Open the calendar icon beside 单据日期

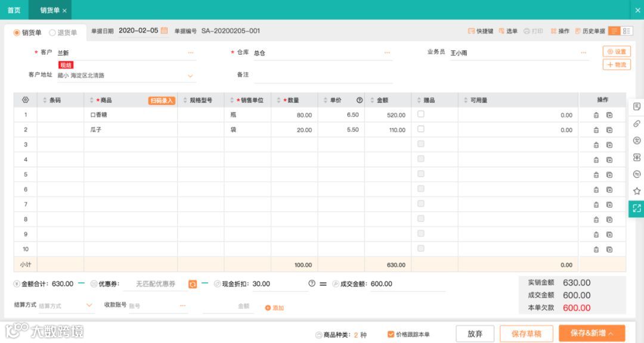pos(165,30)
